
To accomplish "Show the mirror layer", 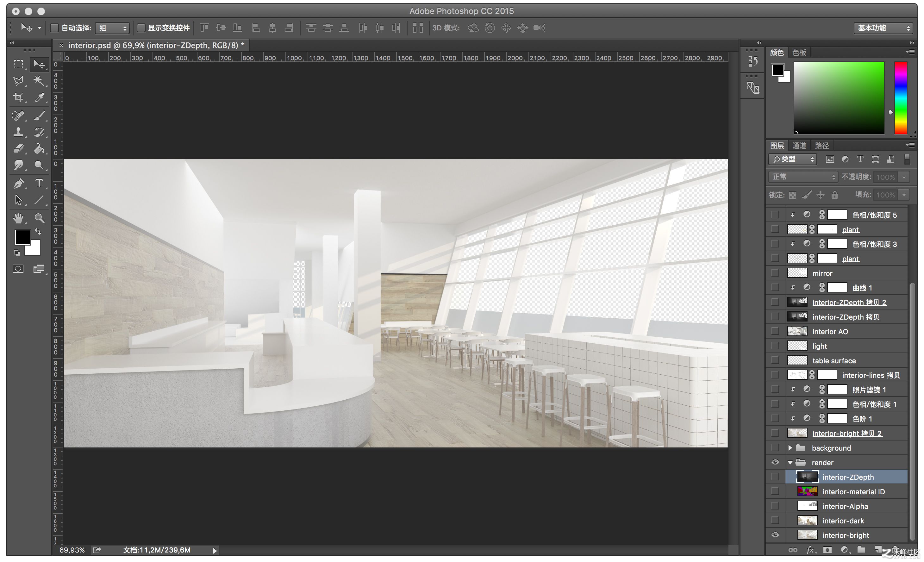I will (775, 273).
